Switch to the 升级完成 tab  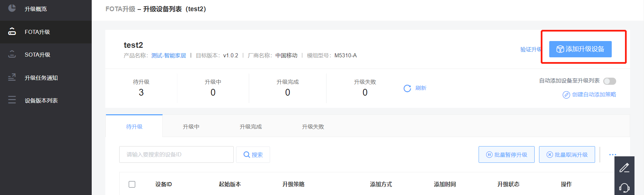click(x=251, y=126)
